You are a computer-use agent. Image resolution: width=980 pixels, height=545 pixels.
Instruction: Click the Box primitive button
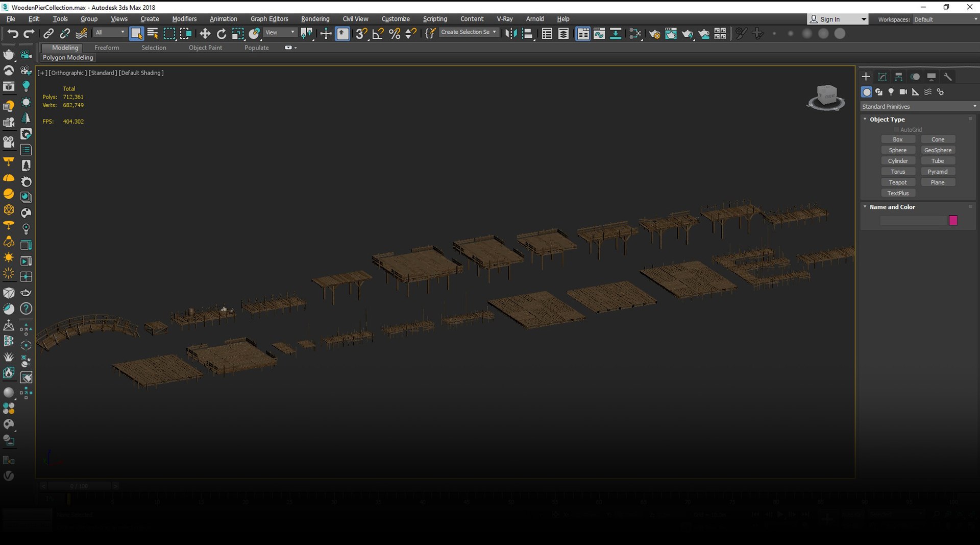[898, 139]
